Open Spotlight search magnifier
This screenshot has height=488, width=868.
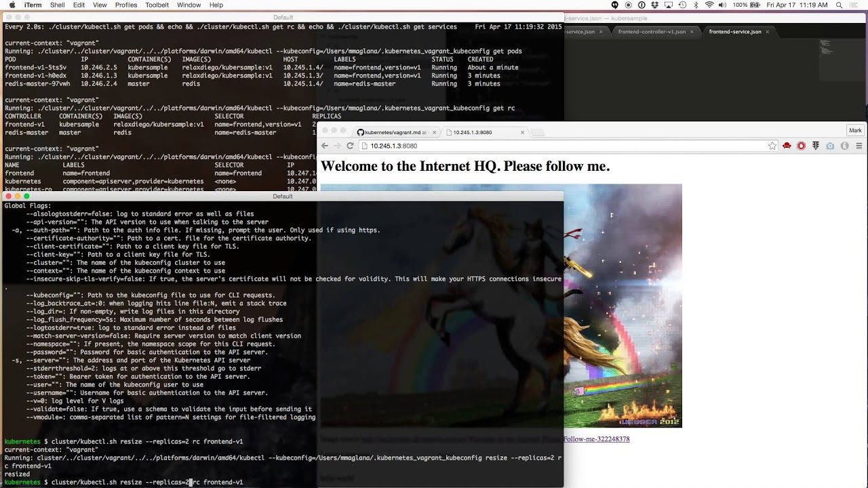(840, 5)
